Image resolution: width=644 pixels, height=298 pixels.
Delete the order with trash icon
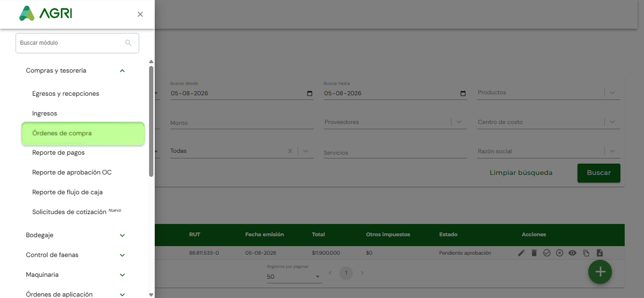534,253
